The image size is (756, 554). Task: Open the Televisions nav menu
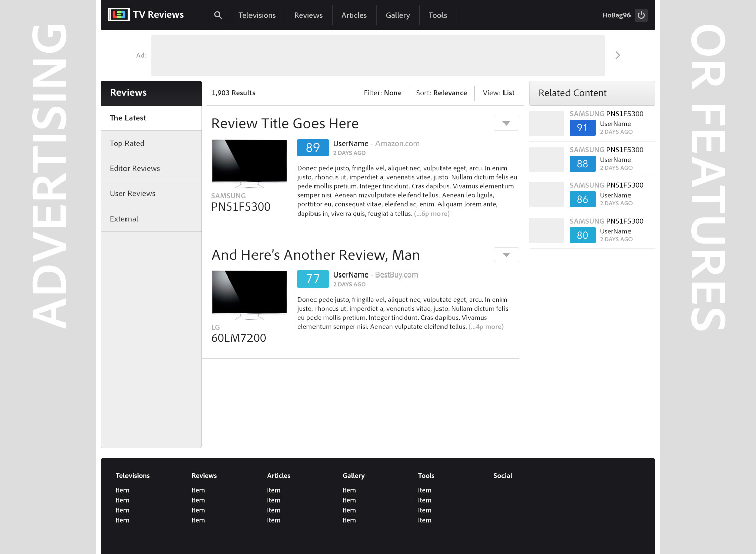(x=257, y=15)
